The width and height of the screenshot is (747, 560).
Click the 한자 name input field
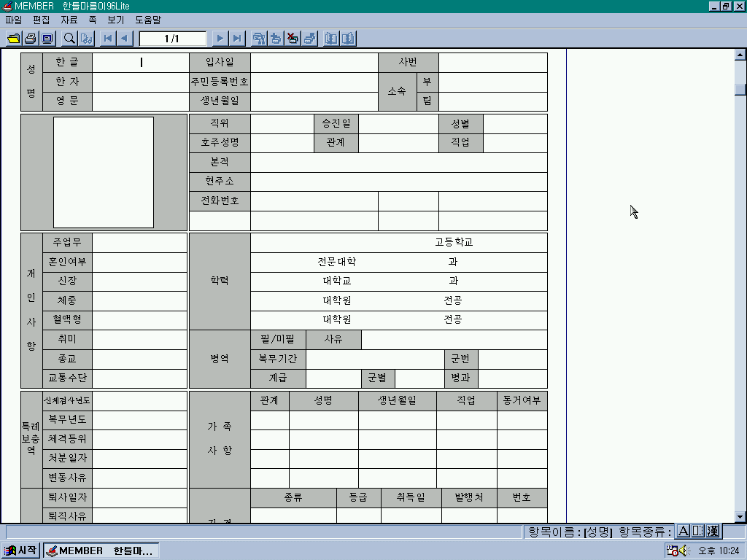tap(141, 82)
